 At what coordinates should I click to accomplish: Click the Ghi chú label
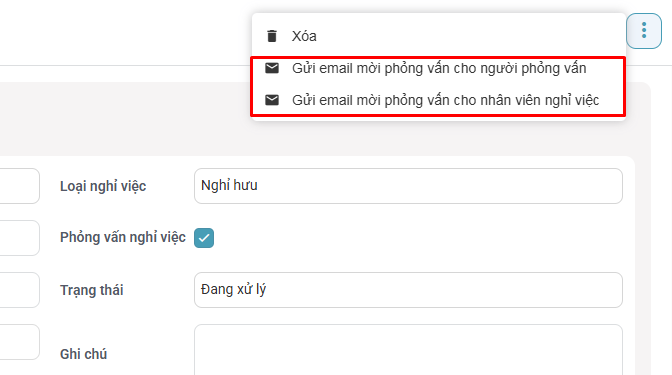83,354
